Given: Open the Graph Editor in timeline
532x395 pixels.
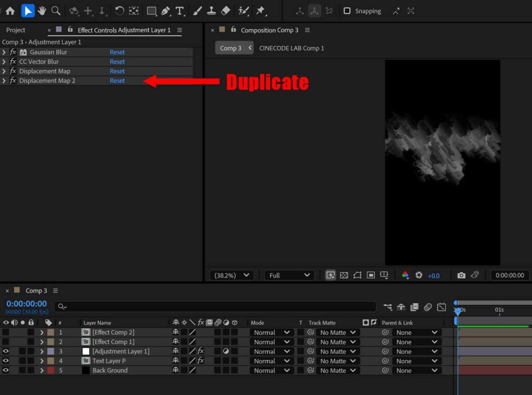Looking at the screenshot, I should point(442,308).
